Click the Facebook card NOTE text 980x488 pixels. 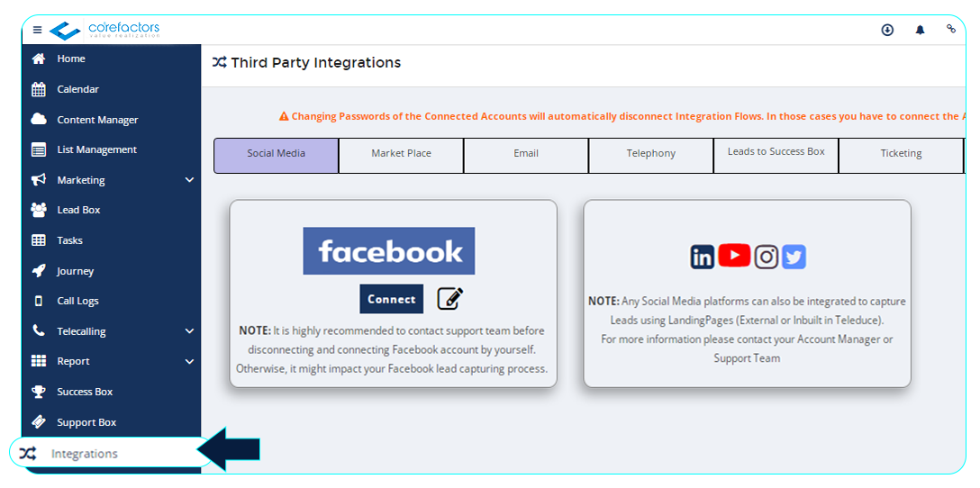coord(392,349)
